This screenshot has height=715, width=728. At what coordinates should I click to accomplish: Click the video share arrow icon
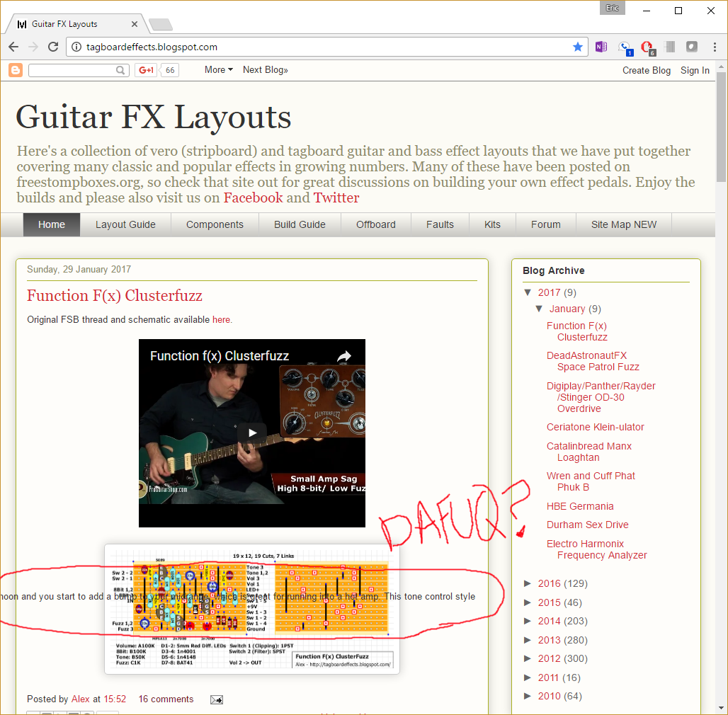pos(343,356)
